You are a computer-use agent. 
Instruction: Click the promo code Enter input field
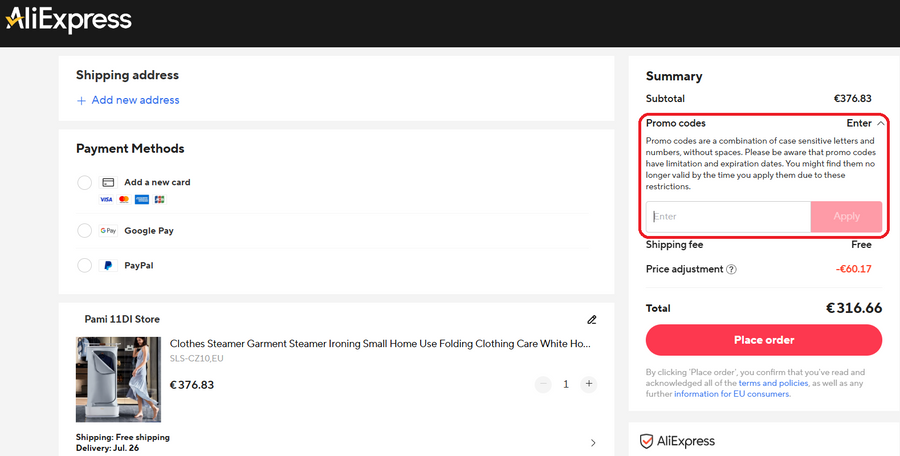click(x=728, y=217)
